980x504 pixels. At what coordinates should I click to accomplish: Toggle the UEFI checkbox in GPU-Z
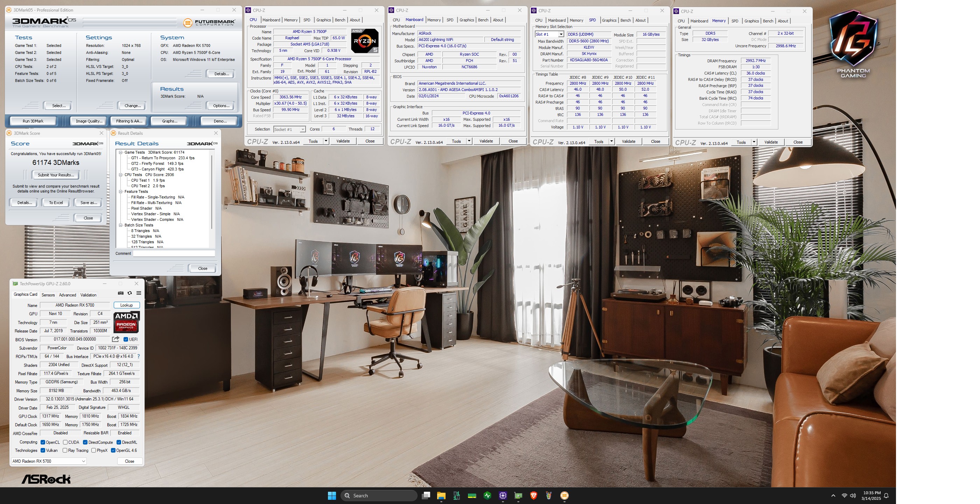click(x=126, y=339)
